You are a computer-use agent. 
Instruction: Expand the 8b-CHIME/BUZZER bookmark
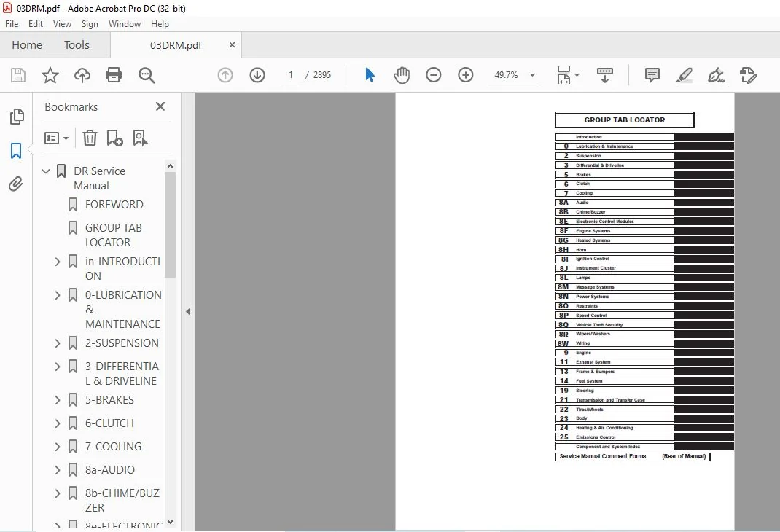pyautogui.click(x=57, y=493)
